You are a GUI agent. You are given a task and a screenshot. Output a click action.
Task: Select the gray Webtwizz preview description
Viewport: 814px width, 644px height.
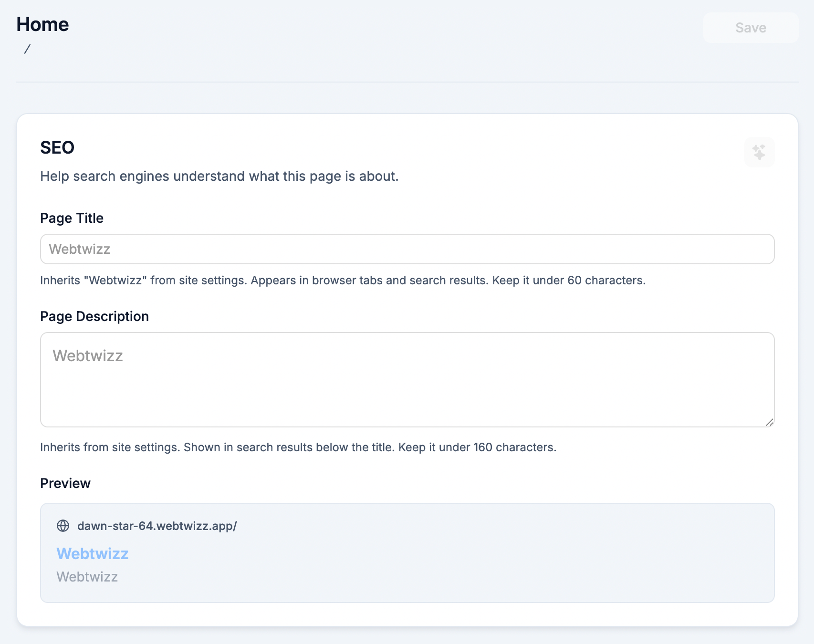[87, 577]
